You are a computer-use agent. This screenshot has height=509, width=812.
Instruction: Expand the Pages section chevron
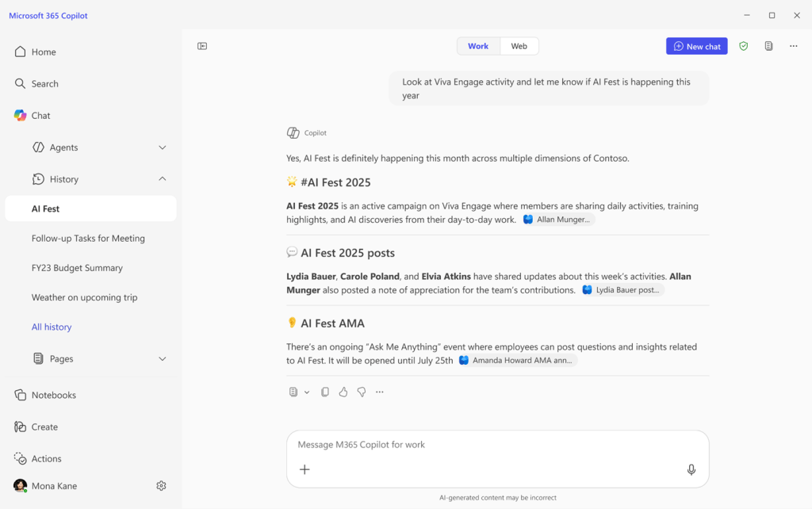point(163,358)
